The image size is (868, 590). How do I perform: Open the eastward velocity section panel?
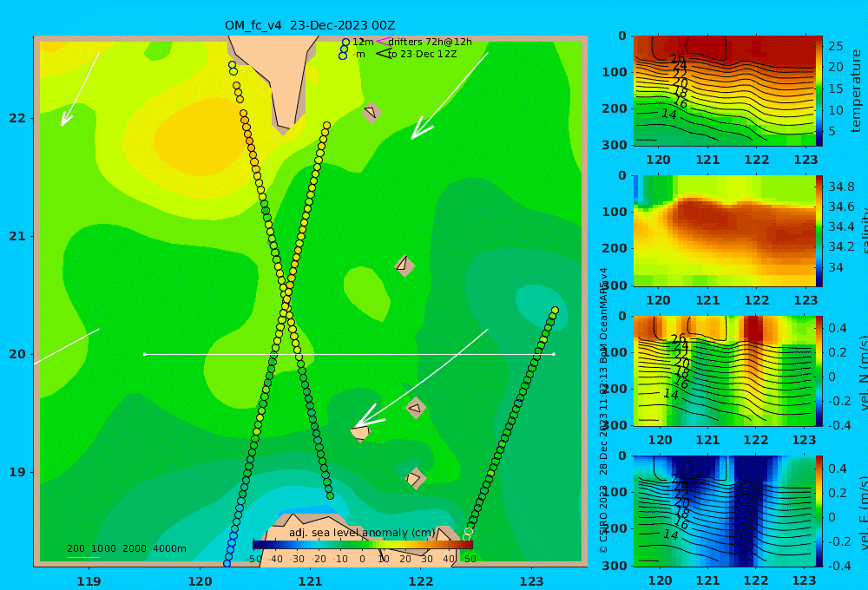click(725, 511)
